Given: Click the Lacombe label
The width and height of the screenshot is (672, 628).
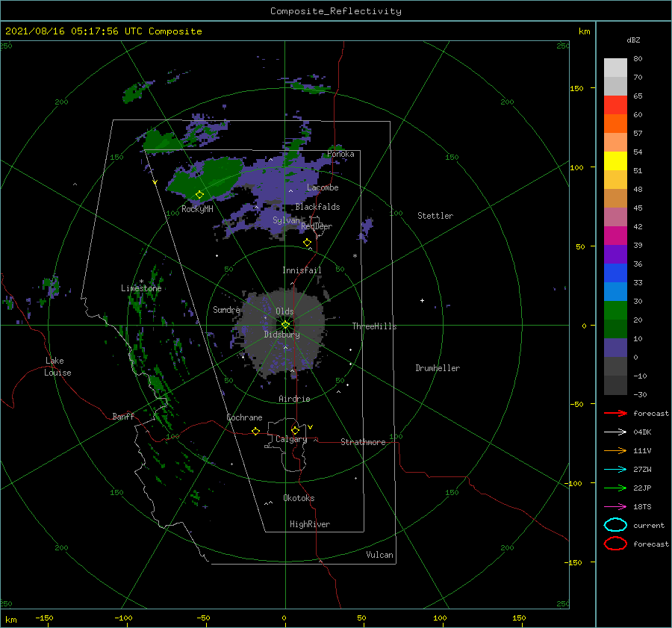Looking at the screenshot, I should click(323, 187).
